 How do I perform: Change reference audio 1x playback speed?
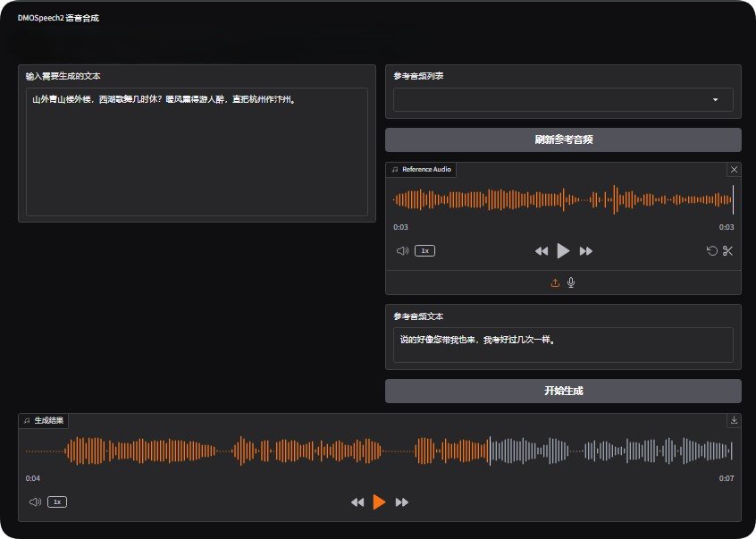425,251
